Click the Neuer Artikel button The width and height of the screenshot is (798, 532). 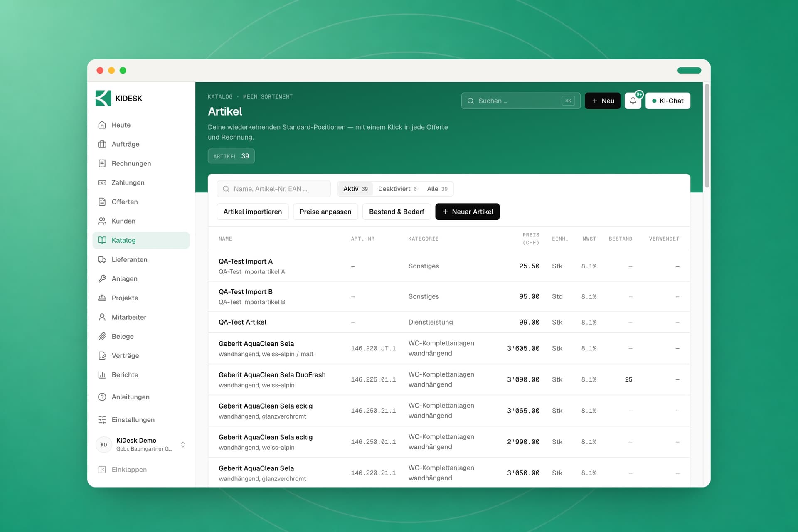tap(468, 212)
